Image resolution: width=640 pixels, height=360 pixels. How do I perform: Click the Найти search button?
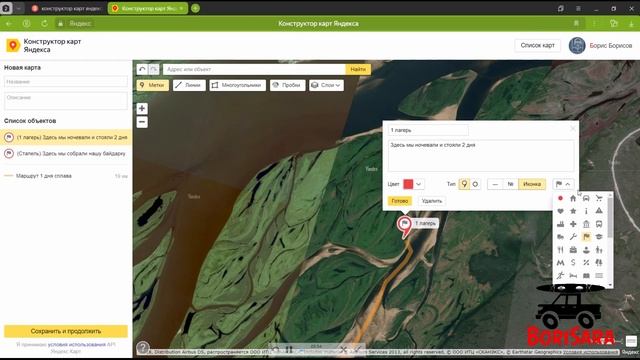click(358, 69)
